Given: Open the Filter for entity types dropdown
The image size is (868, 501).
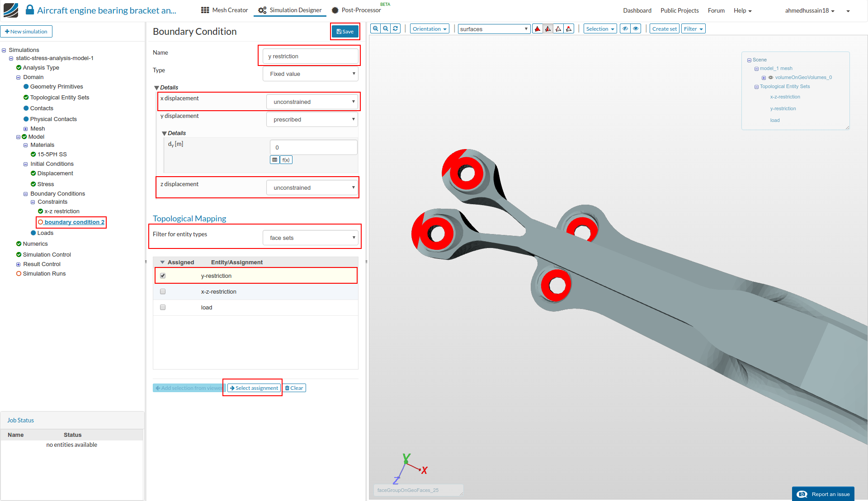Looking at the screenshot, I should click(311, 238).
